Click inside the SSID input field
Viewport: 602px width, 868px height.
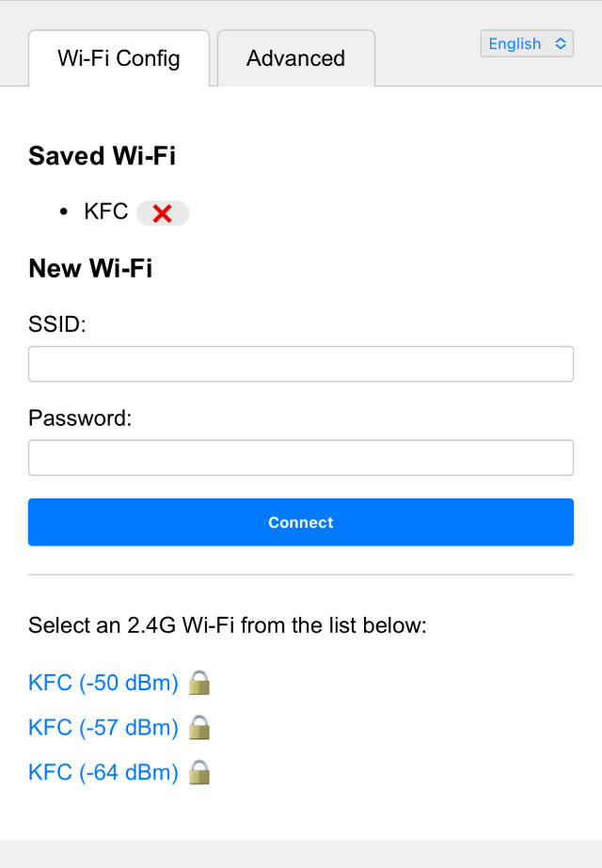click(301, 363)
